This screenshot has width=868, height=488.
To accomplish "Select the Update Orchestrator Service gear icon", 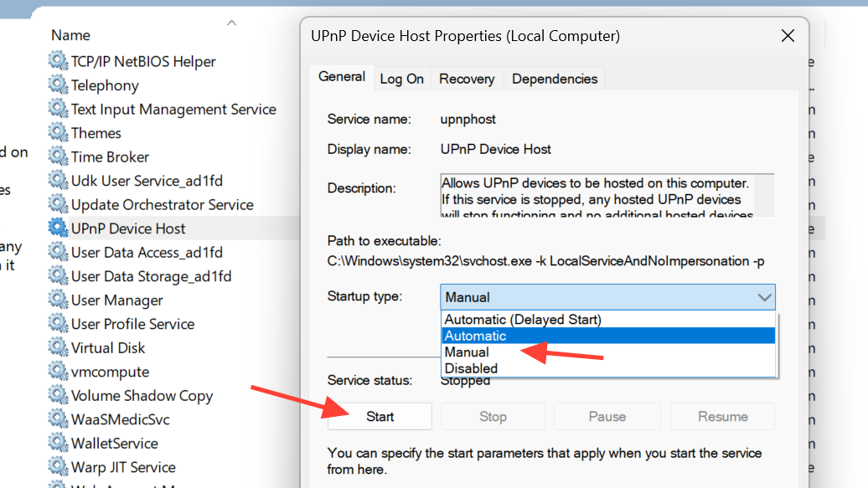I will pos(58,204).
